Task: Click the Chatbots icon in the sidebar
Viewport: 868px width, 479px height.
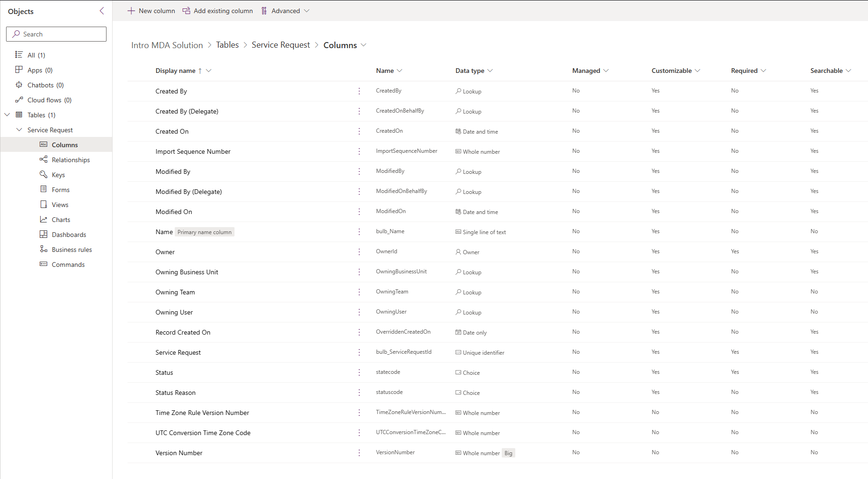Action: [19, 85]
